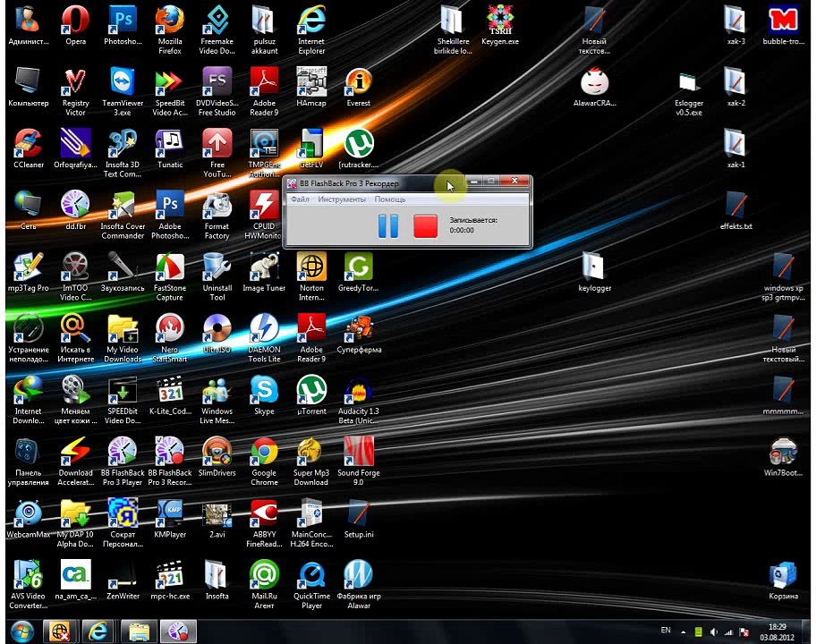Open the Помощь menu
This screenshot has width=816, height=644.
click(390, 199)
